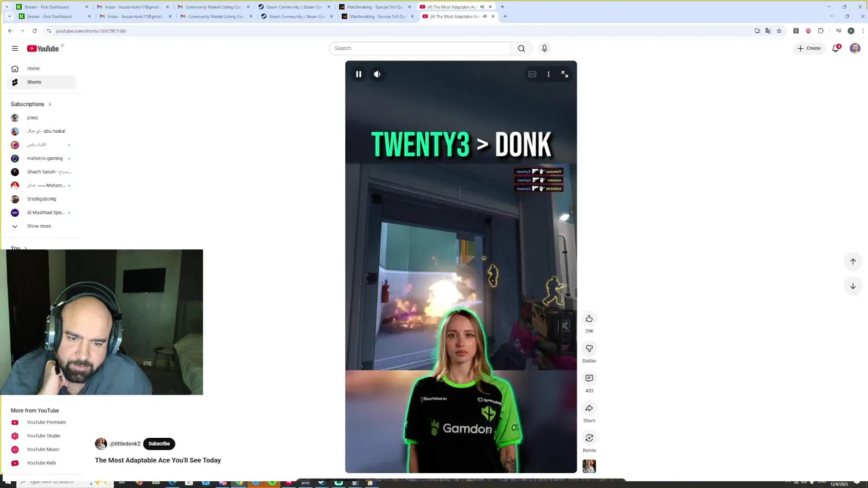Open the YouTube account avatar menu
The image size is (868, 488).
[x=855, y=48]
